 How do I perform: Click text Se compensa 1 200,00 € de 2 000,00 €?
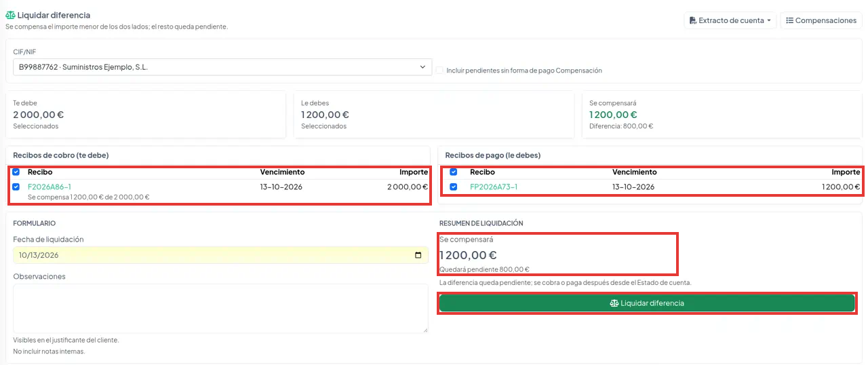[x=88, y=197]
